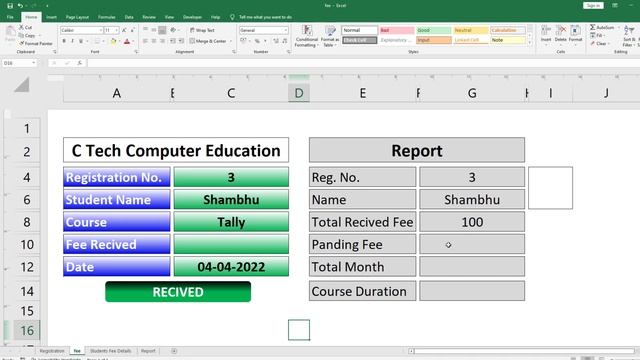
Task: Click the Increase Font Size icon
Action: point(124,30)
